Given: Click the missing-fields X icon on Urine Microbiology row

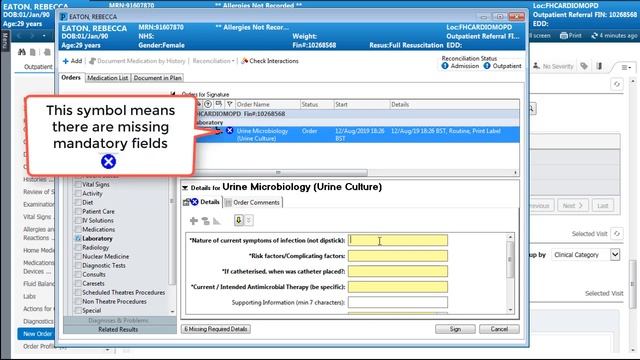Looking at the screenshot, I should pyautogui.click(x=229, y=131).
